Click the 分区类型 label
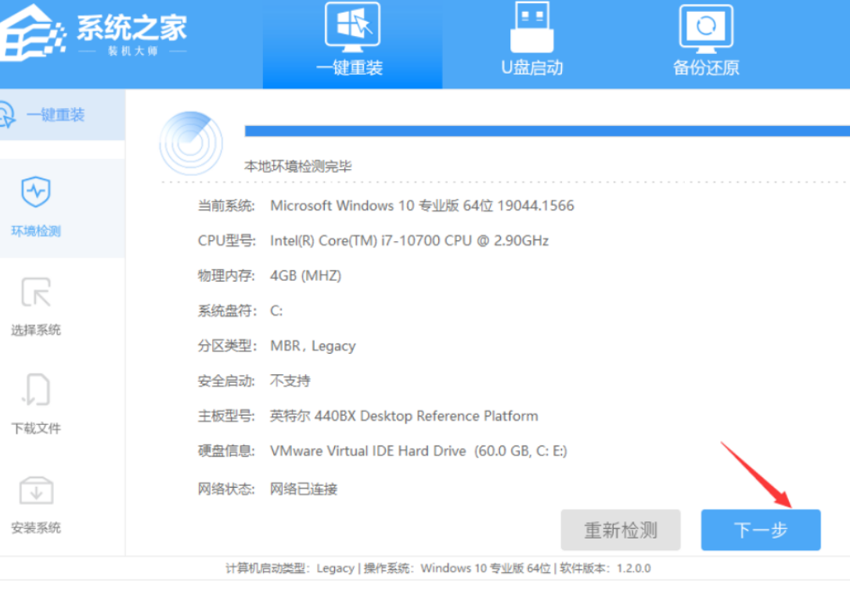This screenshot has width=850, height=616. (227, 346)
